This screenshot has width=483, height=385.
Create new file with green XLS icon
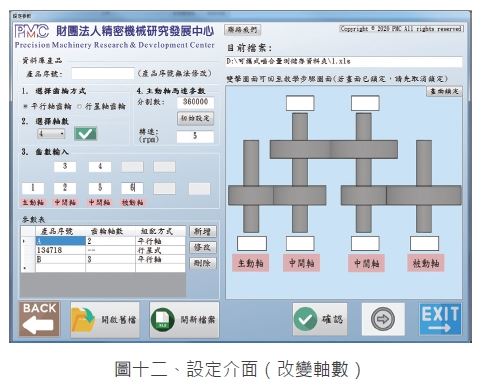coord(184,320)
